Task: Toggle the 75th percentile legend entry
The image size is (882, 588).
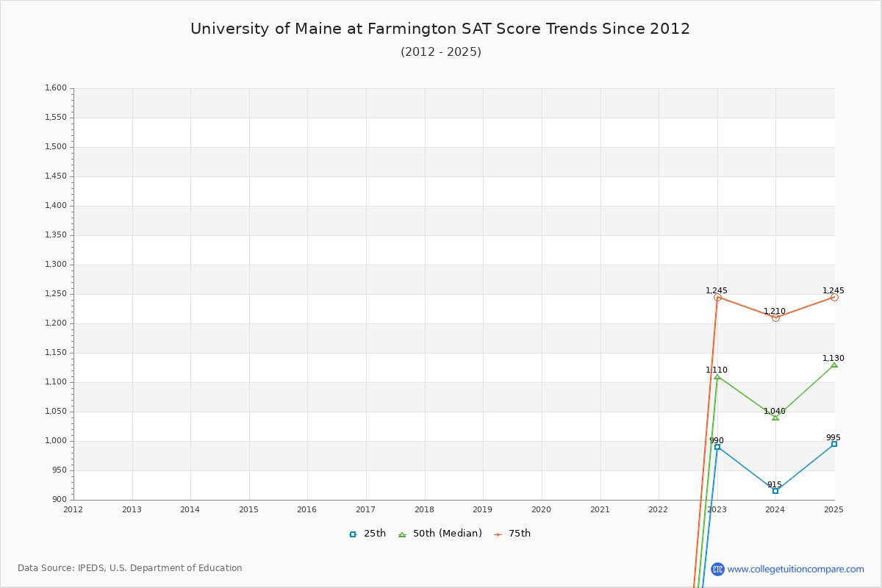Action: tap(512, 534)
